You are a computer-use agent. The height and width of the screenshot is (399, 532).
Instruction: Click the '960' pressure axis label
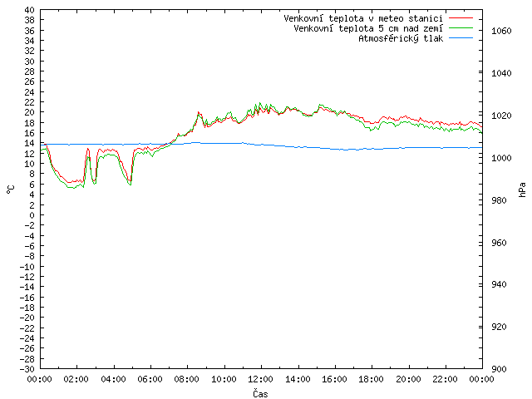(499, 243)
